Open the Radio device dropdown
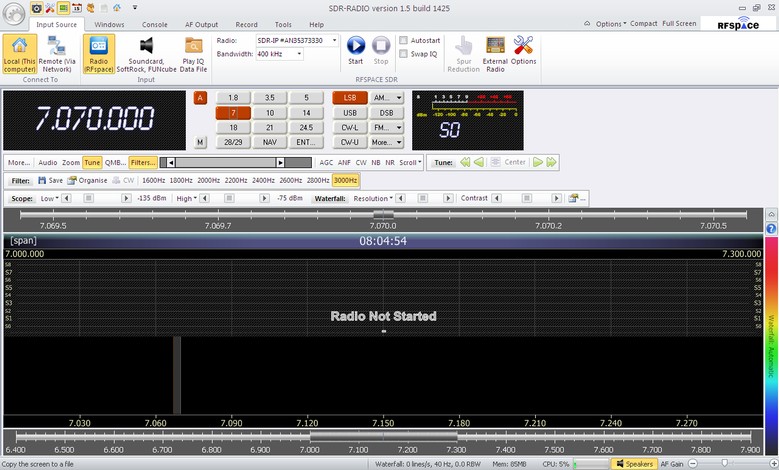Screen dimensions: 779x470 click(x=298, y=41)
